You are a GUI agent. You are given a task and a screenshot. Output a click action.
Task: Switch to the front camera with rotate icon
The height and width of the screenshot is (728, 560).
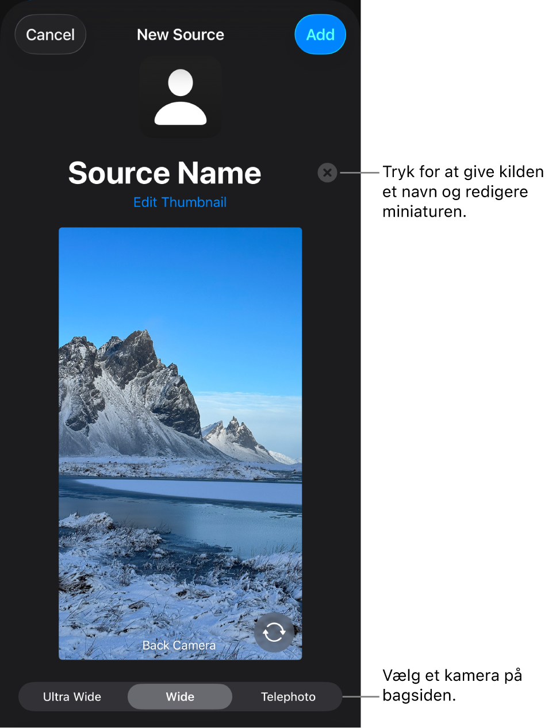(274, 633)
